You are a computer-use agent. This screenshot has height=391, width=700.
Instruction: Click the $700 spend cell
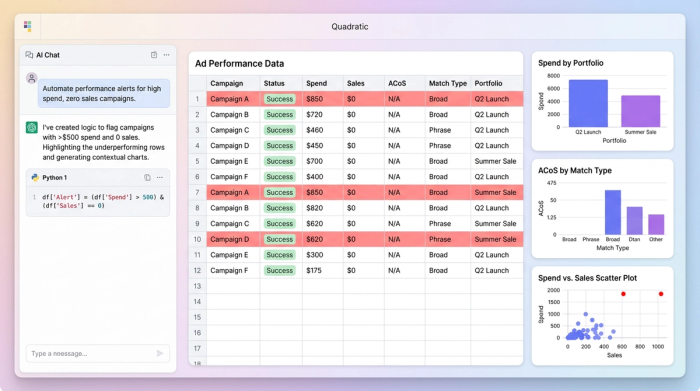(x=323, y=161)
